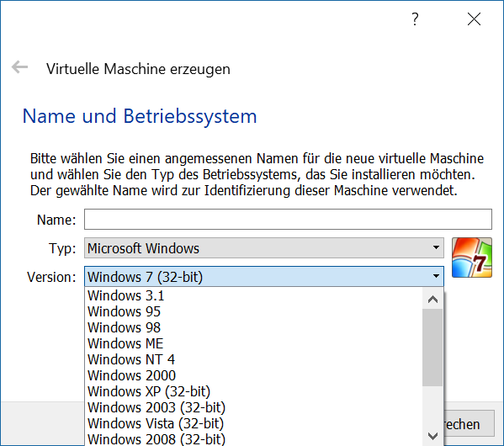Select Windows 2008 (32-bit) entry
Screen dimensions: 504x446
[254, 438]
